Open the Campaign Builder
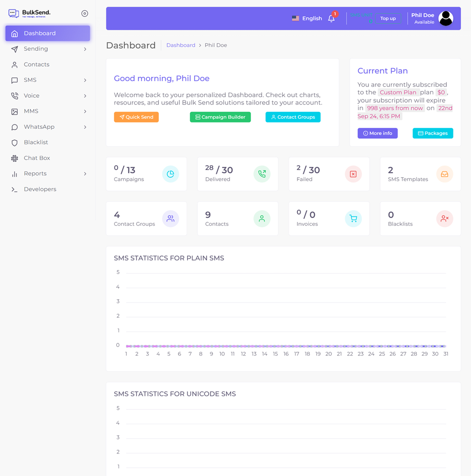Screen dimensions: 471x476 coord(220,117)
